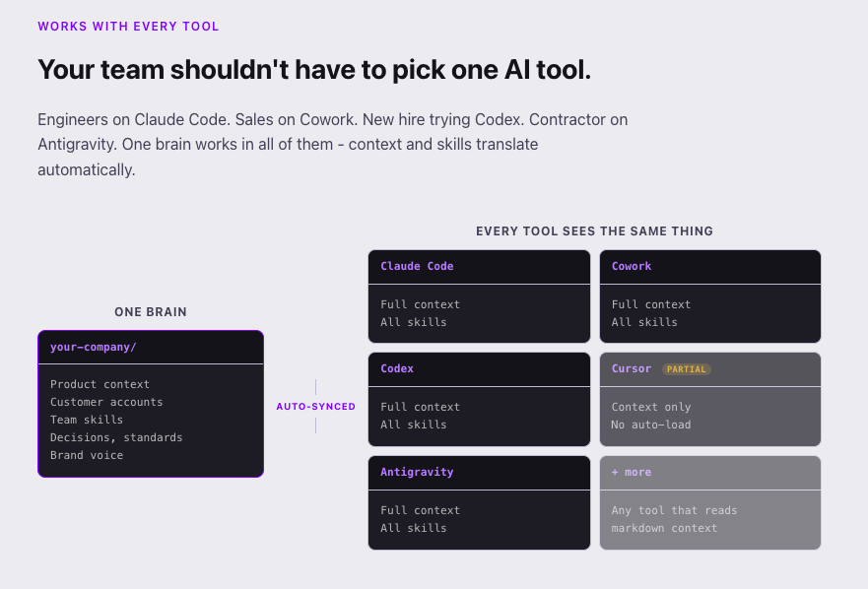The image size is (868, 589).
Task: Click 'Context only' text in Cursor card
Action: tap(651, 407)
